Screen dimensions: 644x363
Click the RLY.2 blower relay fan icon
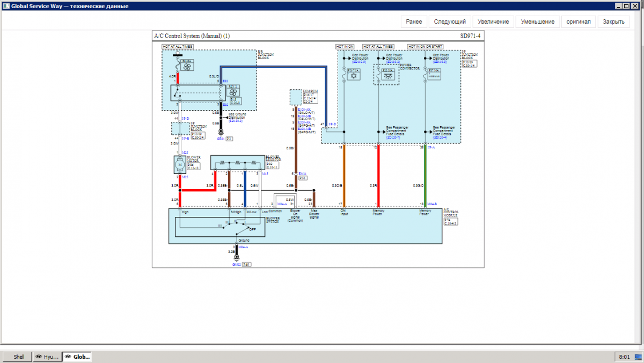233,91
